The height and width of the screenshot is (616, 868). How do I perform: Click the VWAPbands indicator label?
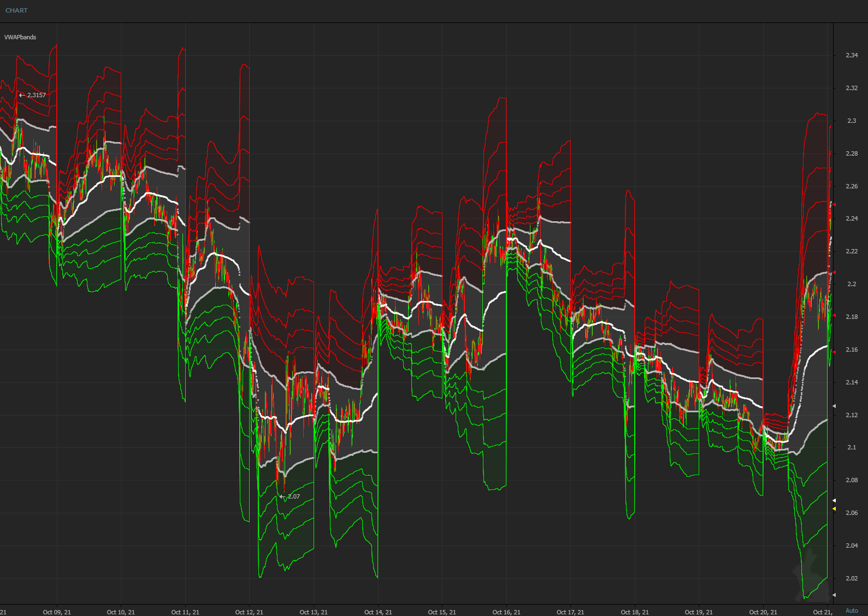pyautogui.click(x=20, y=37)
